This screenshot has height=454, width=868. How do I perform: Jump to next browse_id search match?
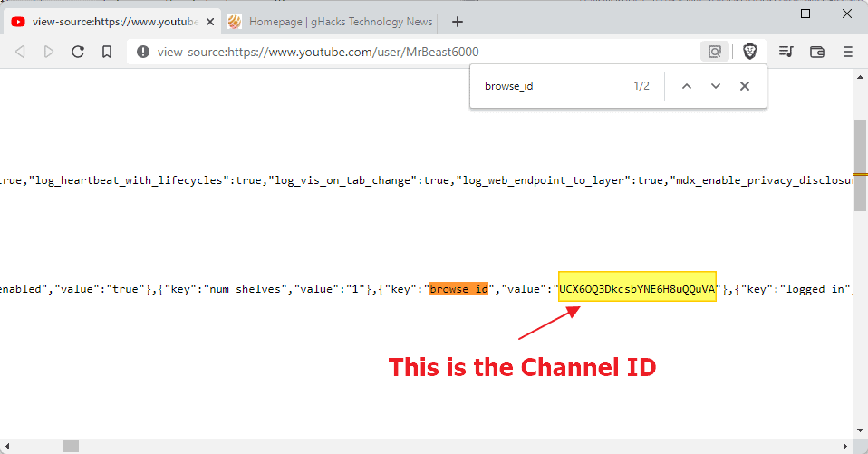(x=716, y=86)
